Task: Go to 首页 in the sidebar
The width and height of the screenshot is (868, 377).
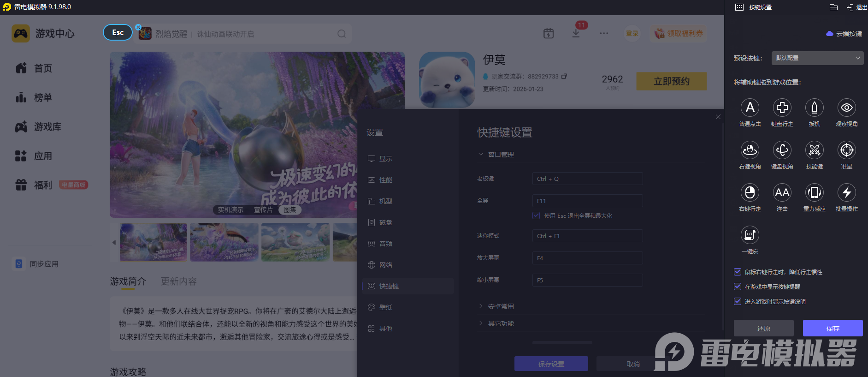Action: point(34,68)
